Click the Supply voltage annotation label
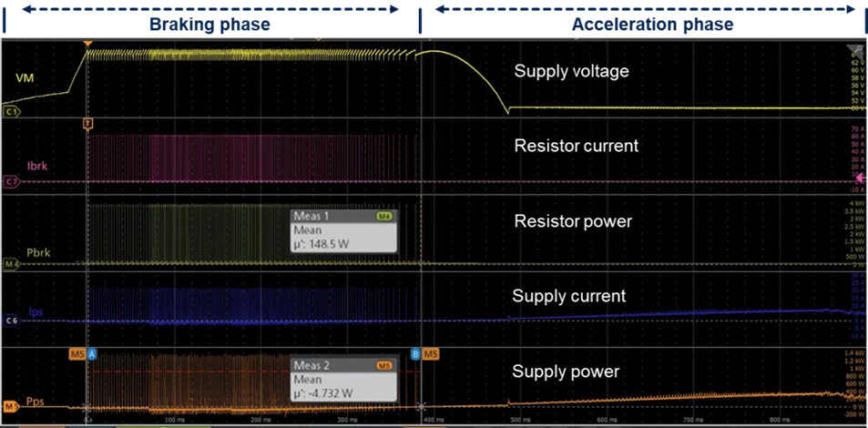 571,72
